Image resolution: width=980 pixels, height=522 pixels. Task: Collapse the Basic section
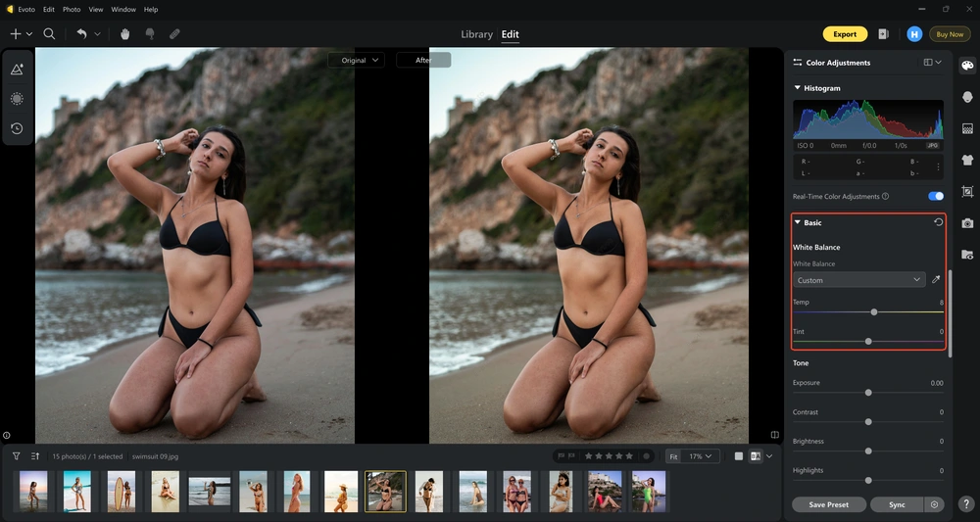[797, 222]
